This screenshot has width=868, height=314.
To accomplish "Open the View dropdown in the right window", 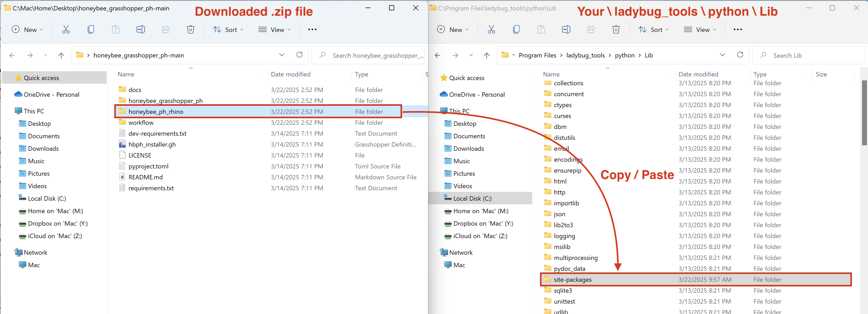I will (700, 29).
